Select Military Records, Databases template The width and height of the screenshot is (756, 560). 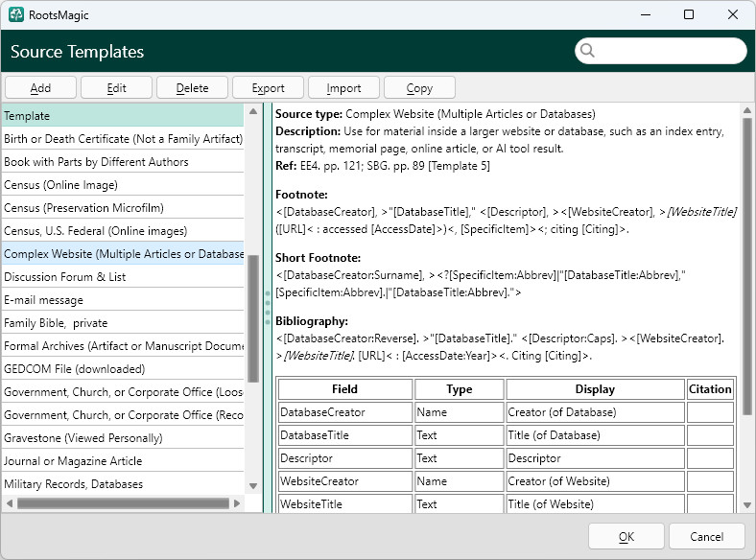click(123, 484)
